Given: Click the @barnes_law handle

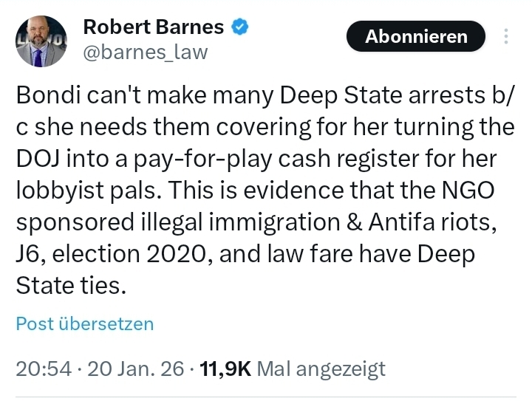Looking at the screenshot, I should [145, 52].
